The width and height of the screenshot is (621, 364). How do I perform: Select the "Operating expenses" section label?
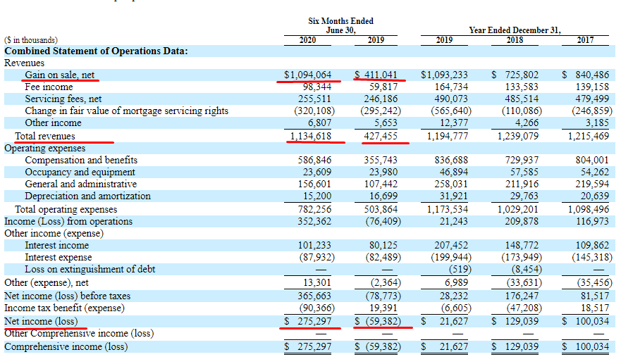(x=44, y=148)
